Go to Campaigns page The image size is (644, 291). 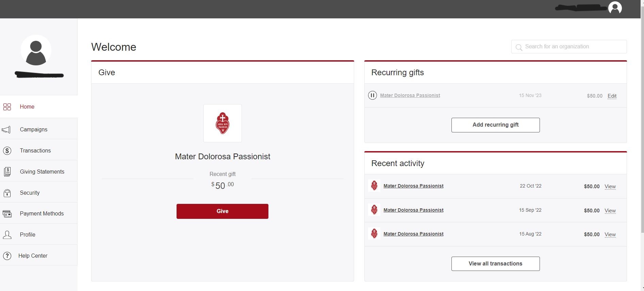39,130
